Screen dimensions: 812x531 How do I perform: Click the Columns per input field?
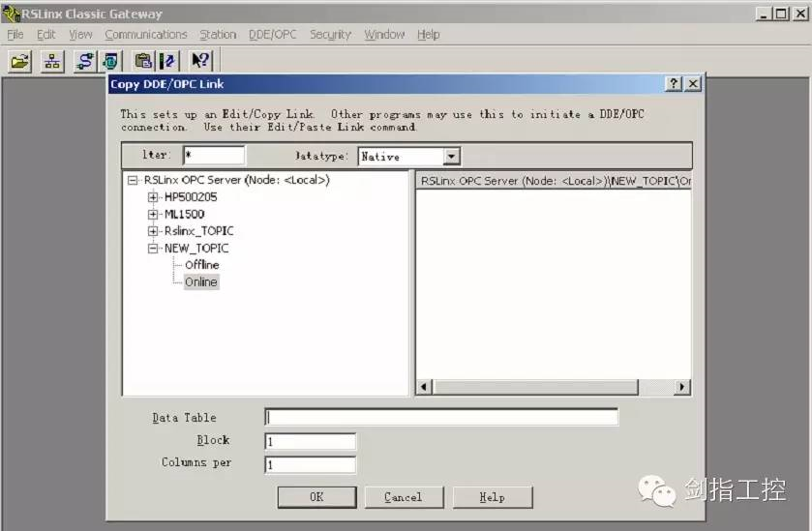(x=311, y=465)
